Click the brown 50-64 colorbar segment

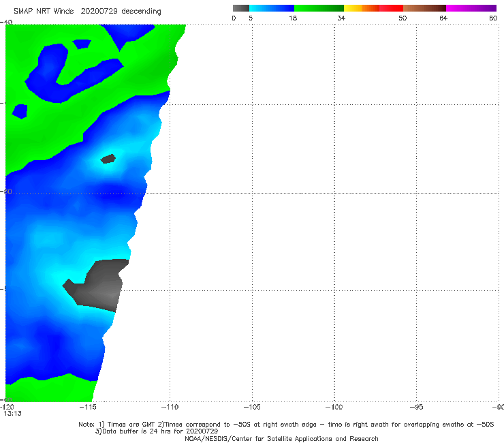tap(424, 8)
